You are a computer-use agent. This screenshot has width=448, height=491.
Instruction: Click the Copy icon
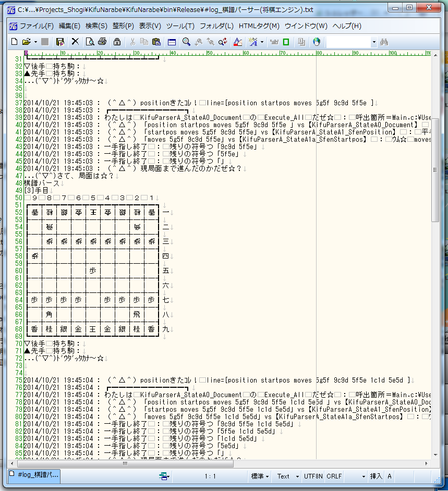pos(144,42)
